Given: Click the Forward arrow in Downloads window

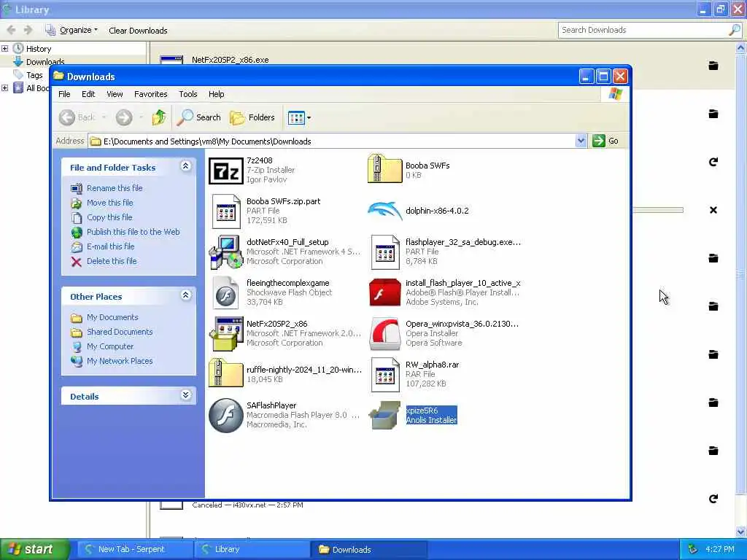Looking at the screenshot, I should (124, 117).
